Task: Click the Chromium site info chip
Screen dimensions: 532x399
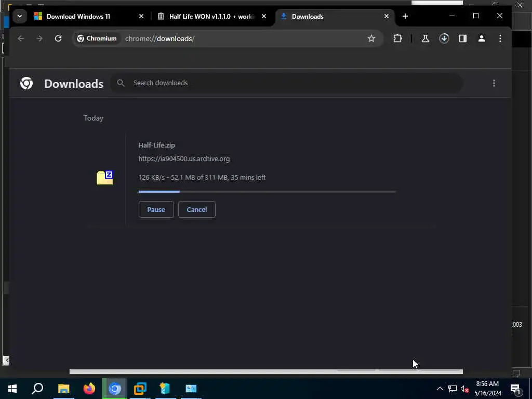Action: pyautogui.click(x=97, y=38)
